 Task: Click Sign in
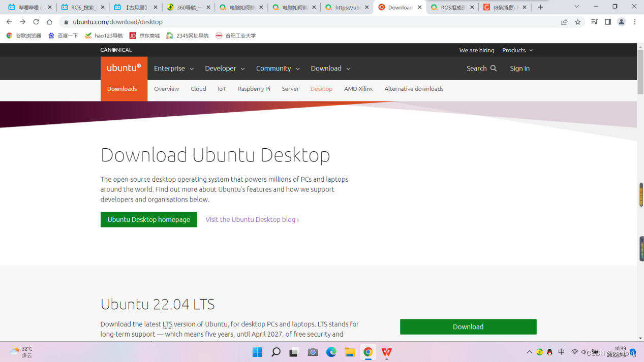tap(519, 68)
